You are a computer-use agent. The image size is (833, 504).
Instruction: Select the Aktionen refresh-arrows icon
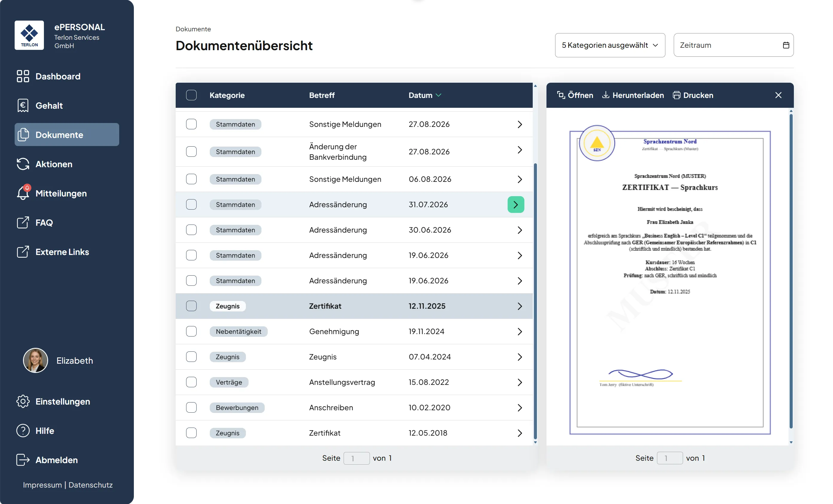tap(23, 164)
